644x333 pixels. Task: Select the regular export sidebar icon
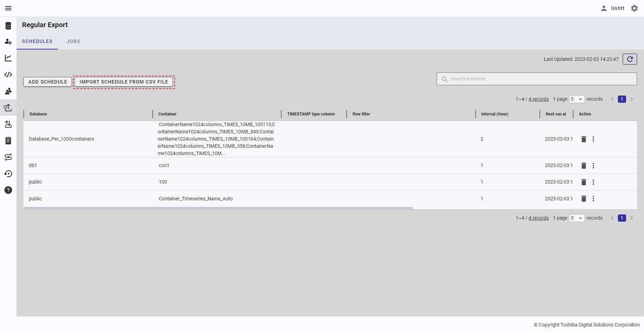[x=8, y=108]
